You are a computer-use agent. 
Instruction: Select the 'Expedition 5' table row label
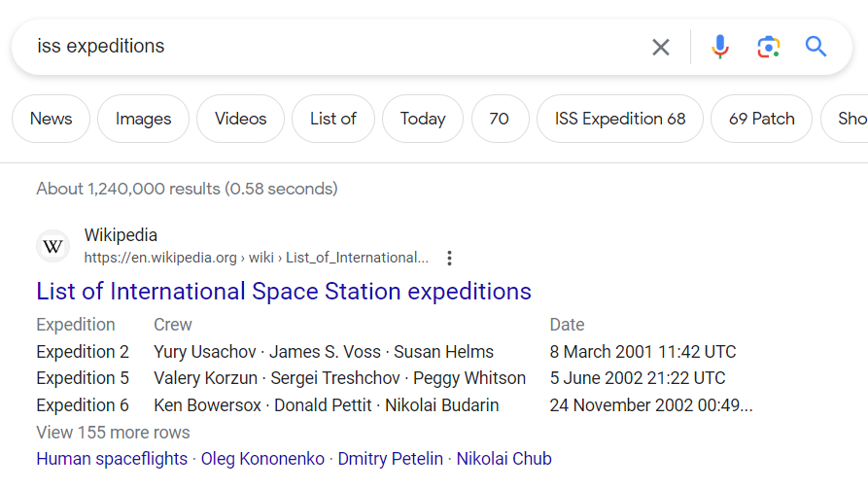click(x=83, y=378)
